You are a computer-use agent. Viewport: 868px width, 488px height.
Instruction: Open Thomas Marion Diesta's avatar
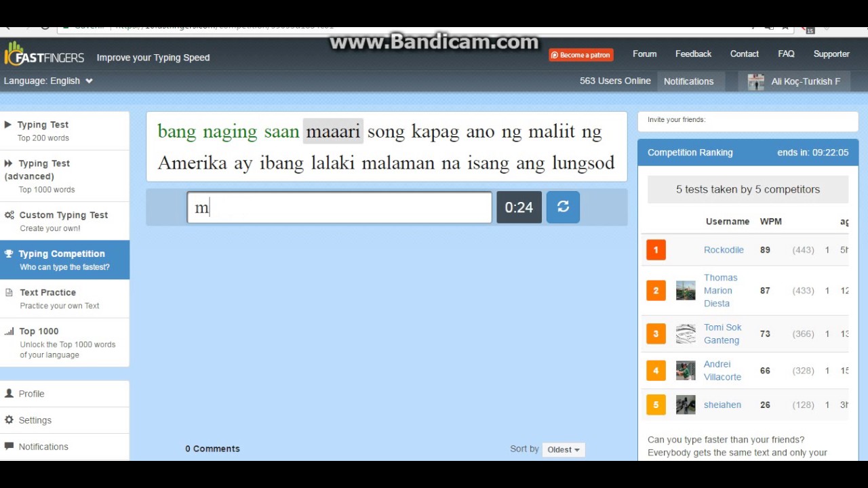point(686,290)
